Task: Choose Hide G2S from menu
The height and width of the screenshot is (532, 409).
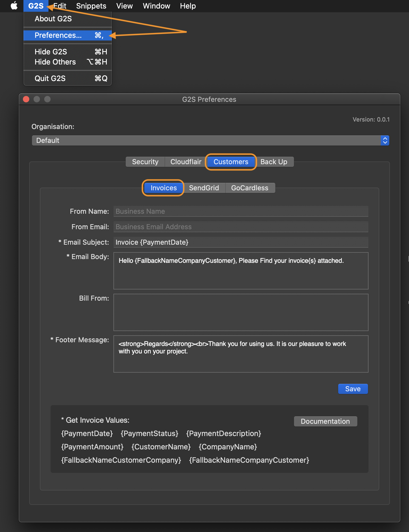Action: 68,52
